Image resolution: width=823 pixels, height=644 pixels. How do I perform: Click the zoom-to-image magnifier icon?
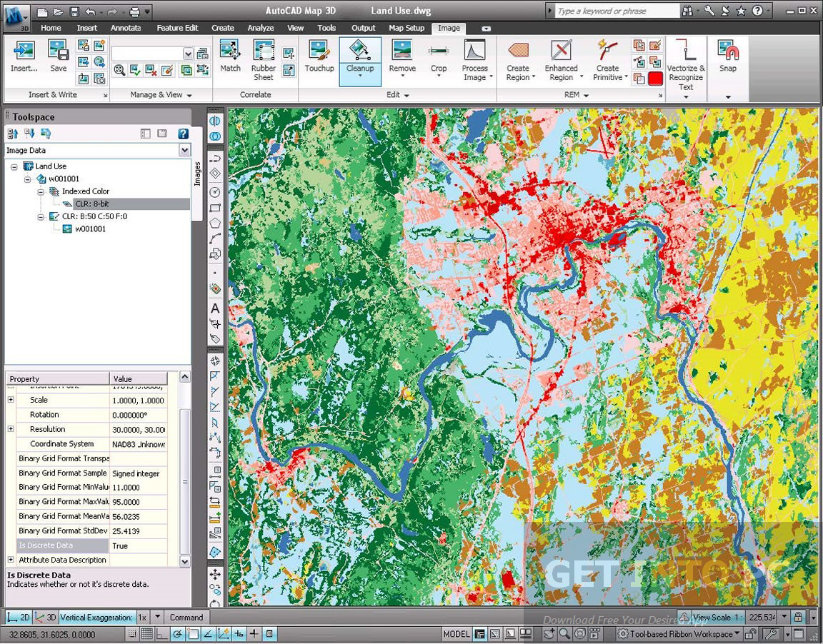pyautogui.click(x=120, y=70)
